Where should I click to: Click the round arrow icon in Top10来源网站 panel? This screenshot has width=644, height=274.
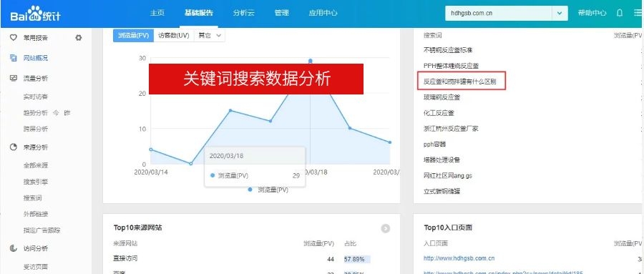click(385, 229)
